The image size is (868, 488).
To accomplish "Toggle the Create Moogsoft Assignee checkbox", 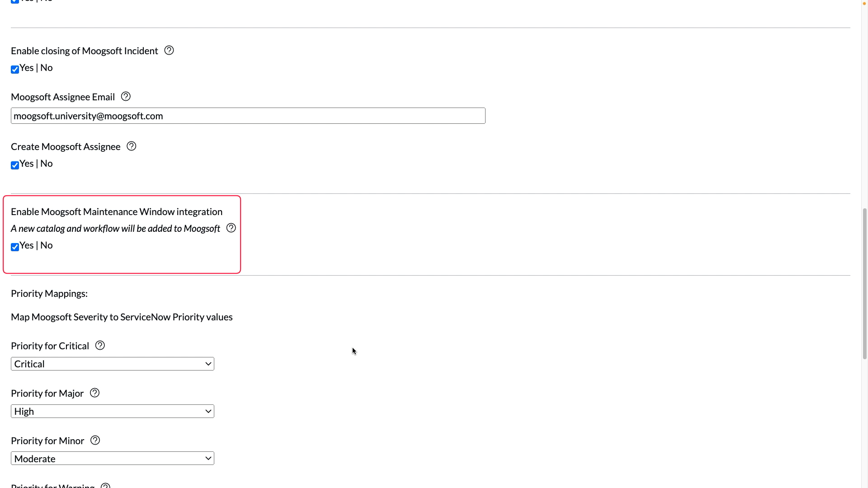I will click(x=15, y=165).
